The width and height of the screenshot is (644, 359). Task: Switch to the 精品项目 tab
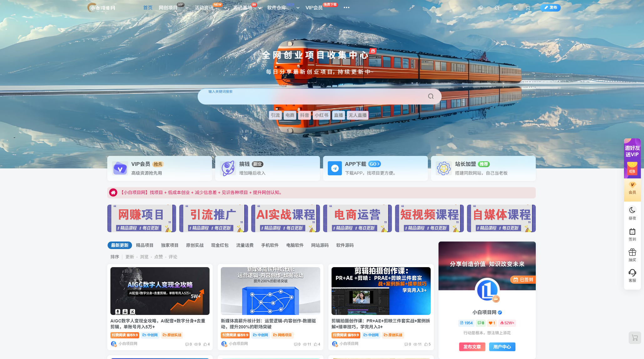145,245
